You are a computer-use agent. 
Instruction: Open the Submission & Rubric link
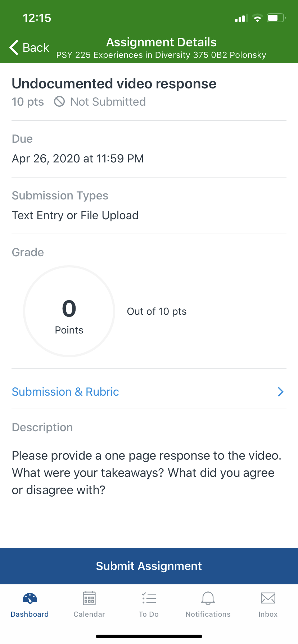tap(66, 392)
